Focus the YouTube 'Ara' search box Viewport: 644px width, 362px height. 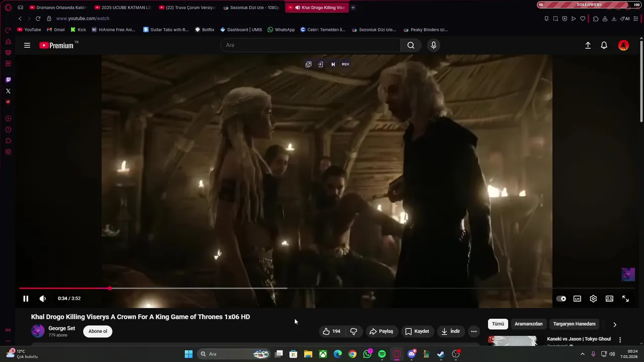pyautogui.click(x=310, y=45)
